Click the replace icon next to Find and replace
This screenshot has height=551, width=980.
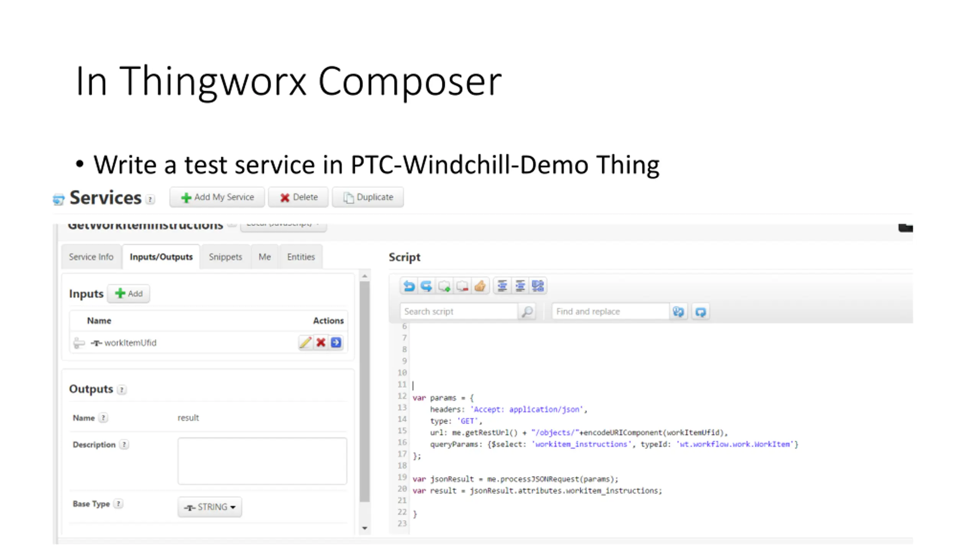click(x=678, y=311)
